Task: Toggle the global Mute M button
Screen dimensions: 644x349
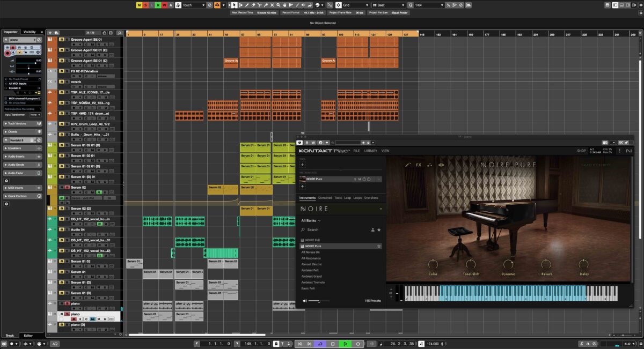Action: click(139, 5)
